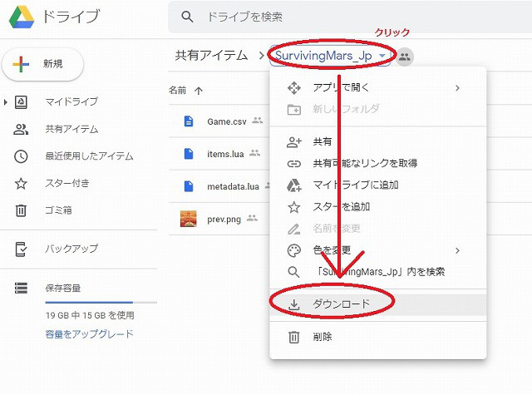Expand the マイドライブ tree arrow

tap(5, 101)
